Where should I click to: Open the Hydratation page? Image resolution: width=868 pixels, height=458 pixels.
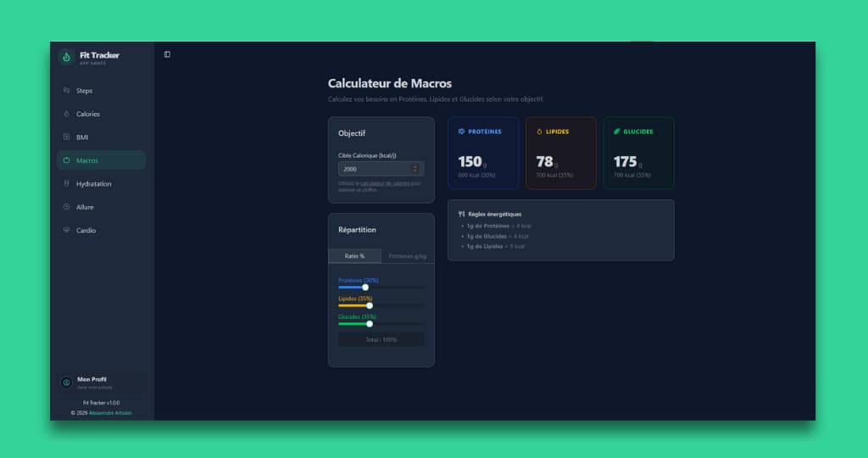coord(102,183)
